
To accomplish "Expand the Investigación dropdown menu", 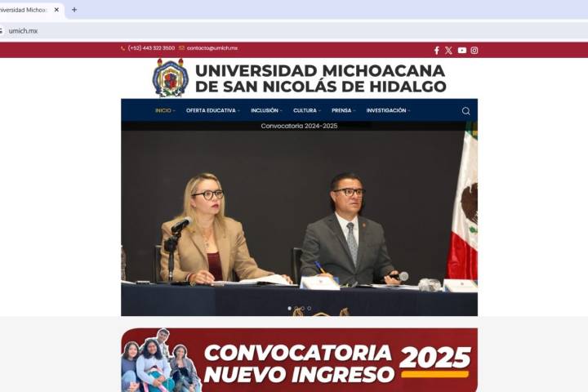I will point(388,110).
